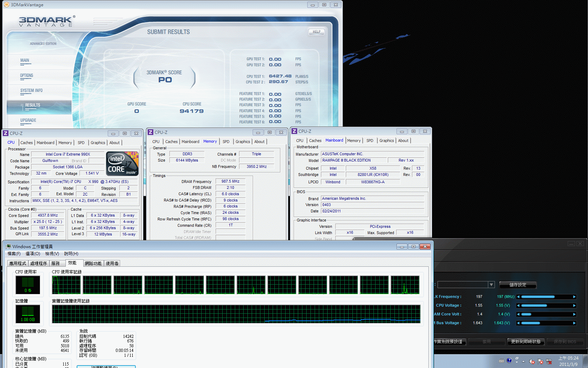Click the blue help question-mark tray icon
Image resolution: width=588 pixels, height=368 pixels.
tap(509, 360)
